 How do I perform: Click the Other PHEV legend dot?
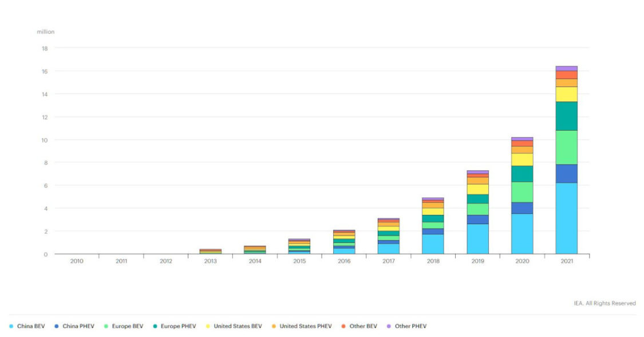388,326
